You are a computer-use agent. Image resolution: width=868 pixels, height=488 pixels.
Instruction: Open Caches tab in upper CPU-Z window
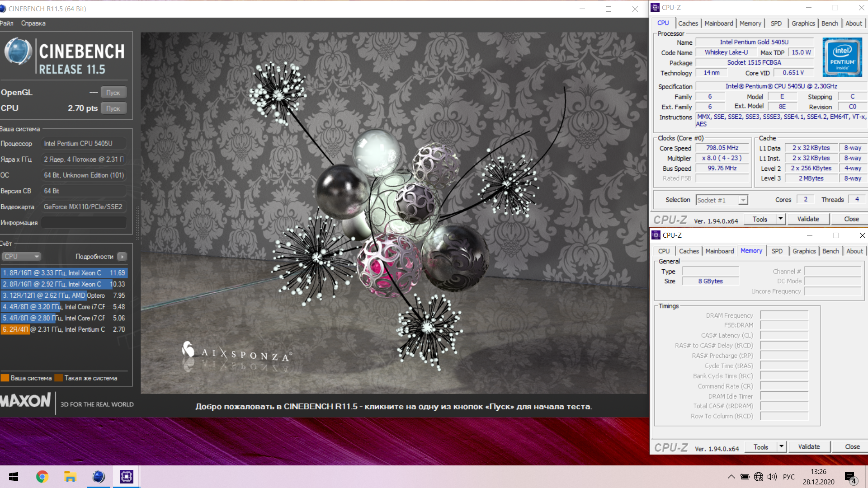click(688, 23)
